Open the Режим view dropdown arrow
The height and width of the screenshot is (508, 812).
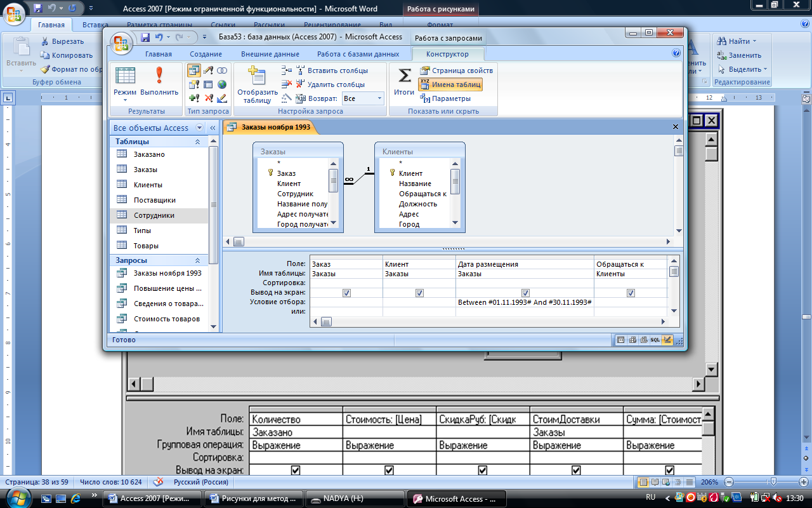pos(125,100)
